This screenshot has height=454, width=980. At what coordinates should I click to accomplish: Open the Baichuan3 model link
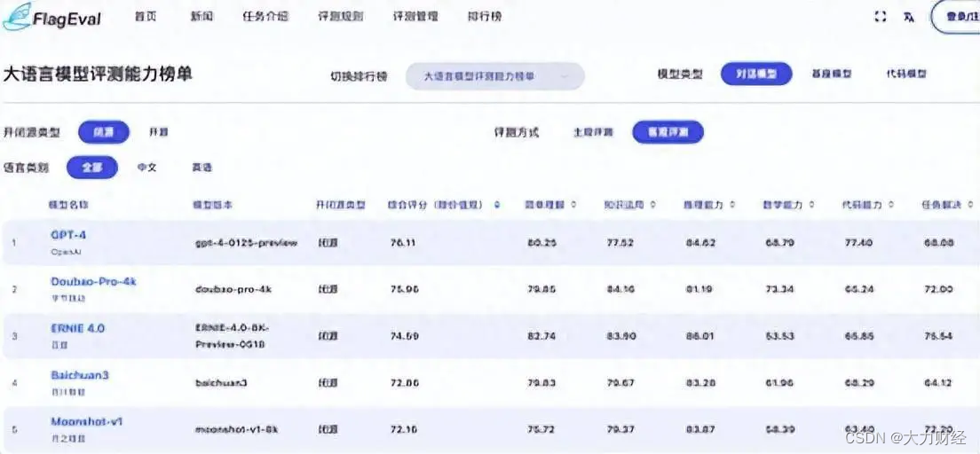(79, 375)
